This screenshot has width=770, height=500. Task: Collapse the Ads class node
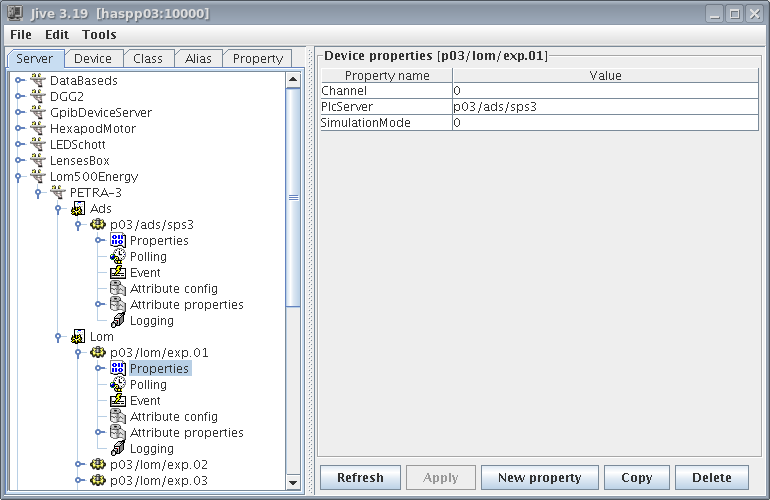tap(58, 209)
